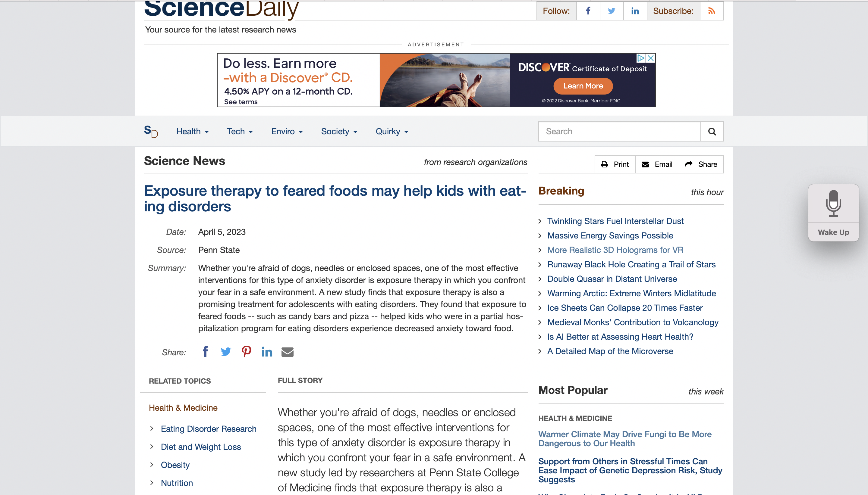The height and width of the screenshot is (495, 868).
Task: Click into the Search input field
Action: coord(619,131)
